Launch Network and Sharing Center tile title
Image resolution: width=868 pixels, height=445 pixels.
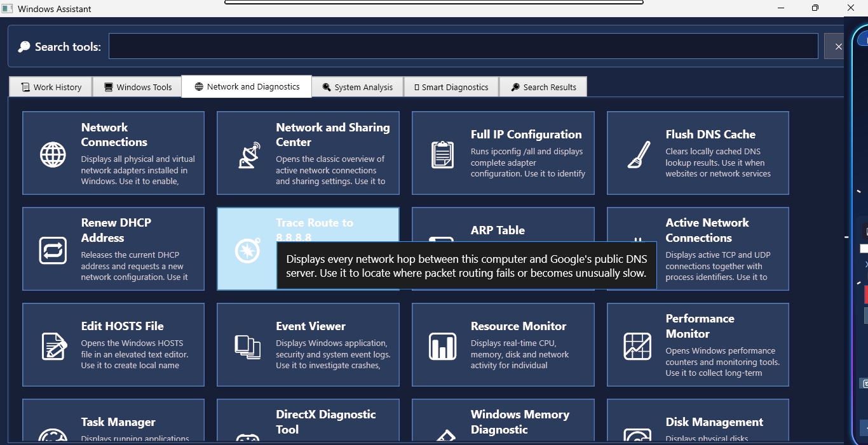click(x=333, y=135)
